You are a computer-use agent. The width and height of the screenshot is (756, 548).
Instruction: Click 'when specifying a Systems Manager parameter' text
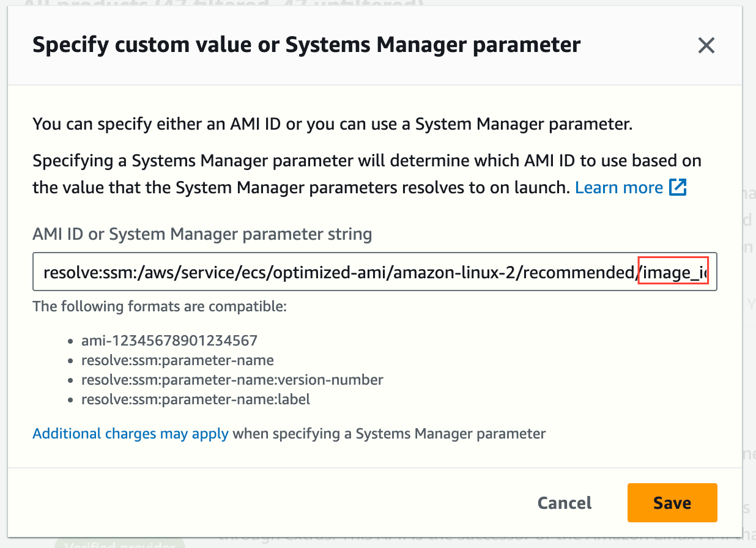pyautogui.click(x=389, y=434)
